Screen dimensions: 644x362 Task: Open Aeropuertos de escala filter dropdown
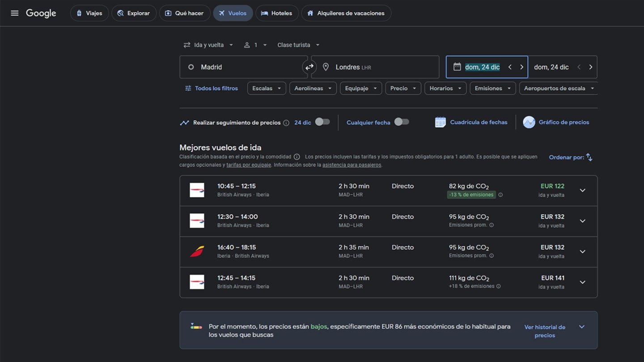(x=559, y=88)
